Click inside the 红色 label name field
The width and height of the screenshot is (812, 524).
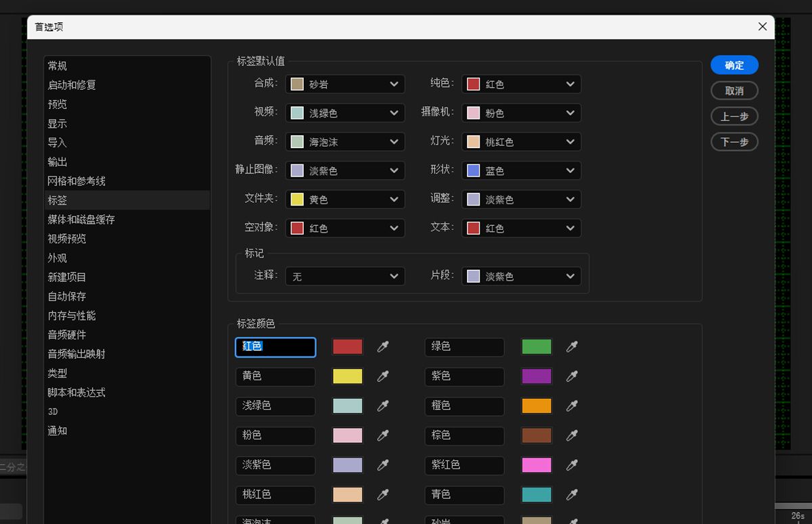(275, 346)
